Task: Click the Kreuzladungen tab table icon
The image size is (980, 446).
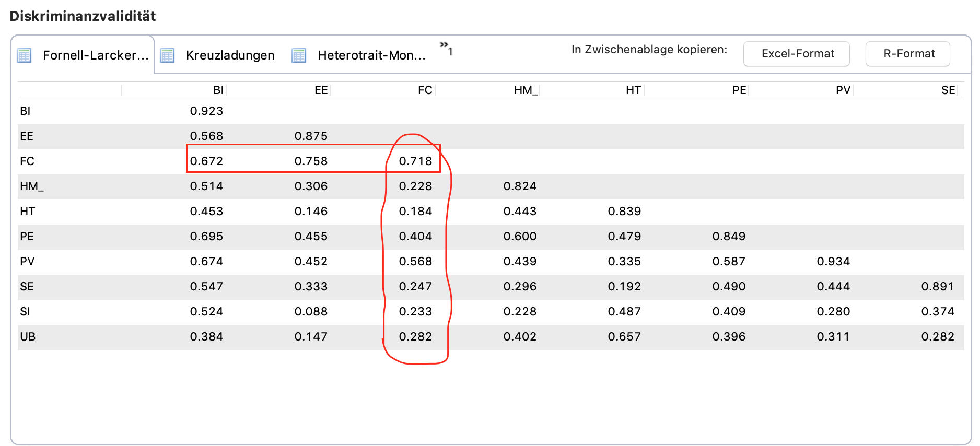Action: [167, 55]
